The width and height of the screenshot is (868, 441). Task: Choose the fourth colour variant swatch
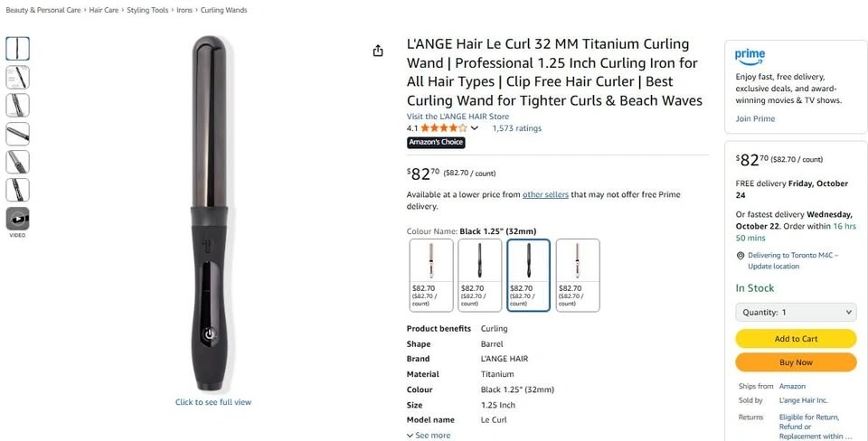(x=578, y=275)
